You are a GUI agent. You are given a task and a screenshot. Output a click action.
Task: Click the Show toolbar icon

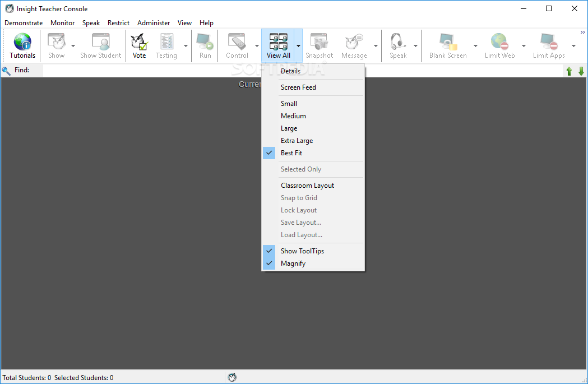56,41
